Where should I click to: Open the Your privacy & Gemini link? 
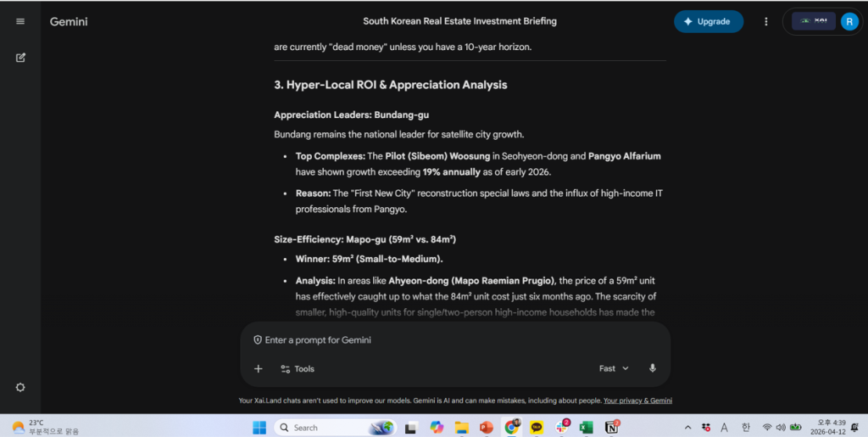coord(637,401)
